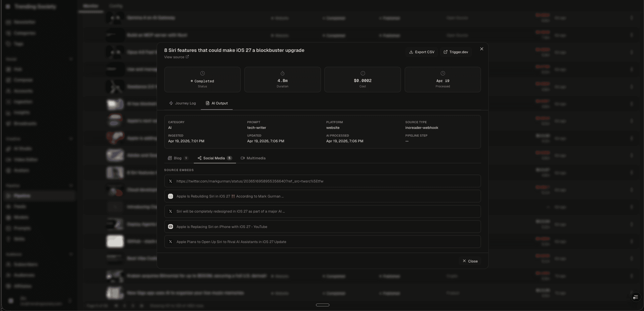
Task: Click the Export CSV button
Action: [421, 52]
